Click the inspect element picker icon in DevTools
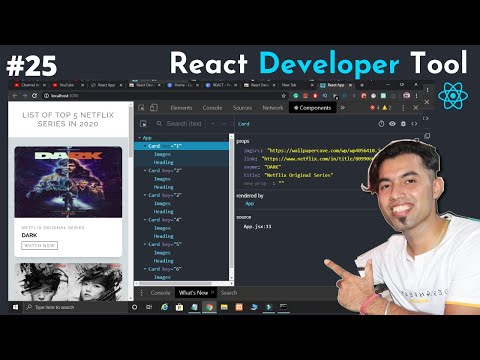The height and width of the screenshot is (360, 480). point(142,108)
